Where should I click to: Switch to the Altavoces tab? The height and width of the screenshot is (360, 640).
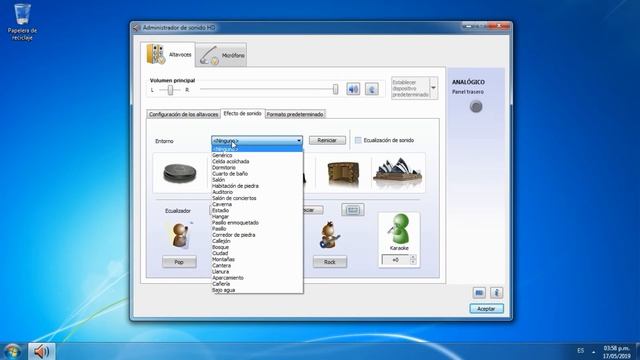168,54
